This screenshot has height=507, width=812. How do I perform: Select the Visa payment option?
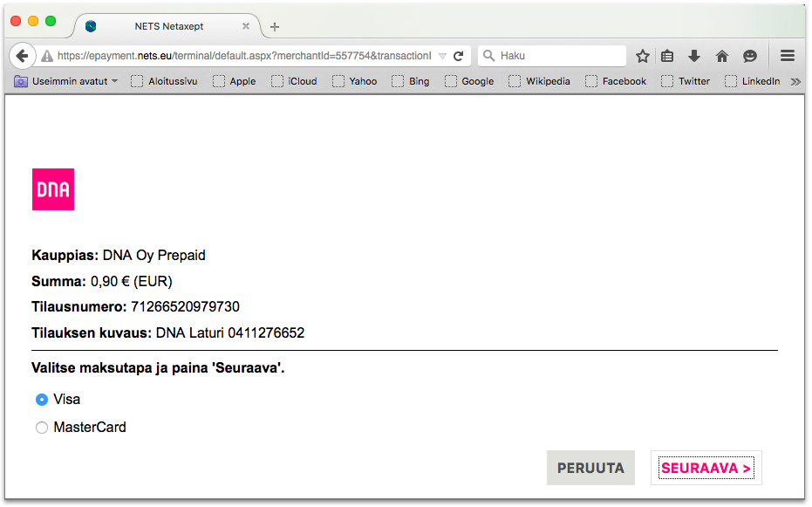(x=42, y=400)
